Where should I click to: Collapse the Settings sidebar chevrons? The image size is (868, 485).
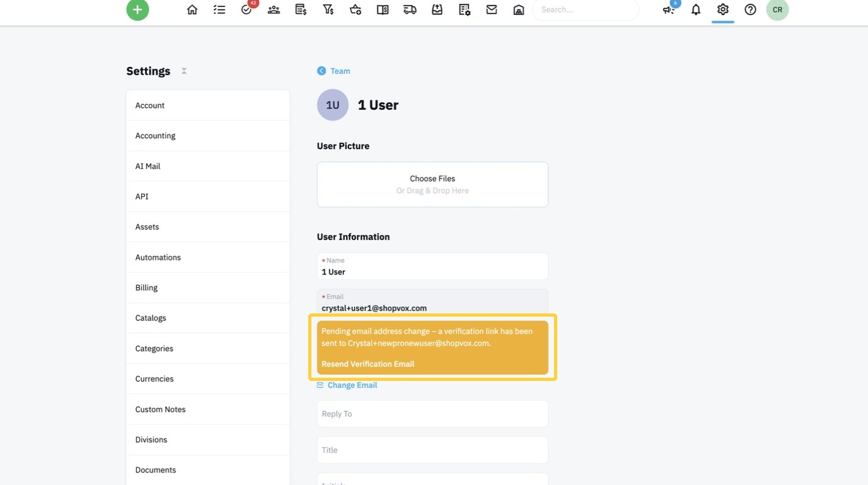[184, 71]
